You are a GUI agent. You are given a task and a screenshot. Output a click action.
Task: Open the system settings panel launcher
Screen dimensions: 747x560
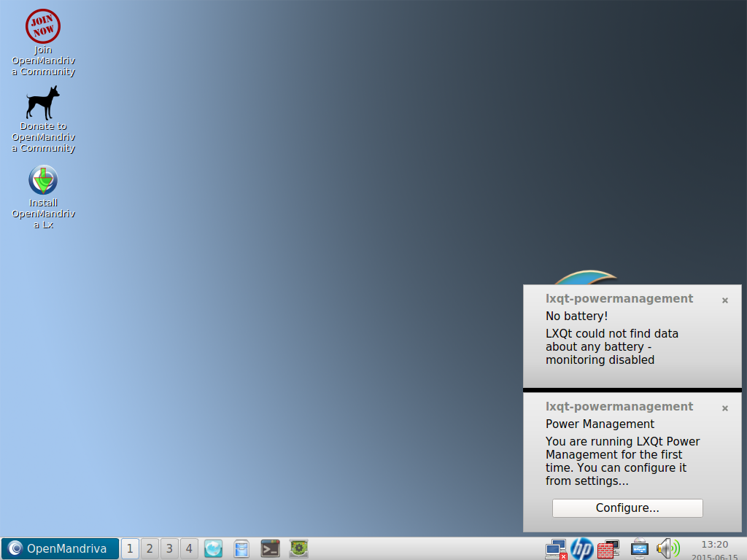tap(298, 548)
